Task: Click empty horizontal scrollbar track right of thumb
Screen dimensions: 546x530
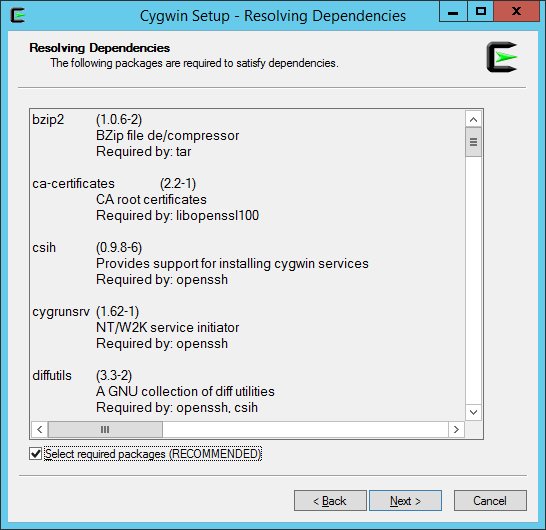Action: point(305,429)
